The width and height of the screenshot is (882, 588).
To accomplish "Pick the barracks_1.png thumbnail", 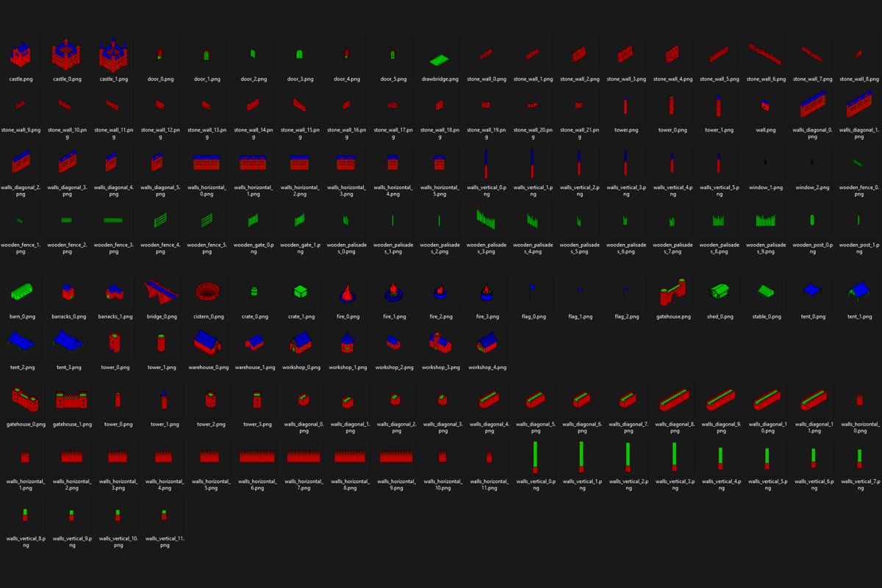I will (114, 293).
